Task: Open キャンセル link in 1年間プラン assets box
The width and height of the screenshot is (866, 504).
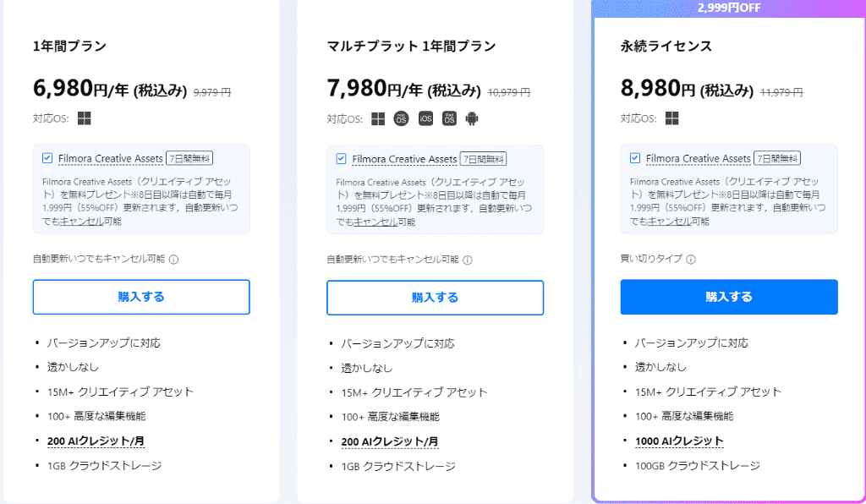Action: [x=82, y=222]
